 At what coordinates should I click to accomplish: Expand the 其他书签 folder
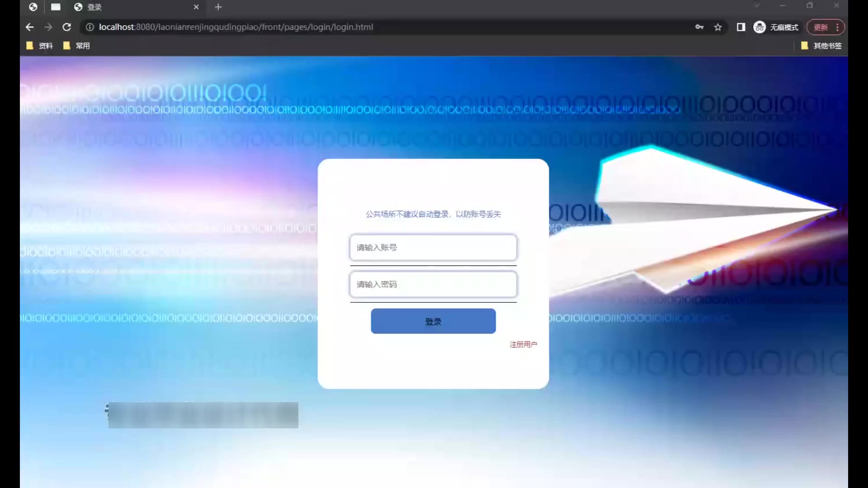pos(821,46)
